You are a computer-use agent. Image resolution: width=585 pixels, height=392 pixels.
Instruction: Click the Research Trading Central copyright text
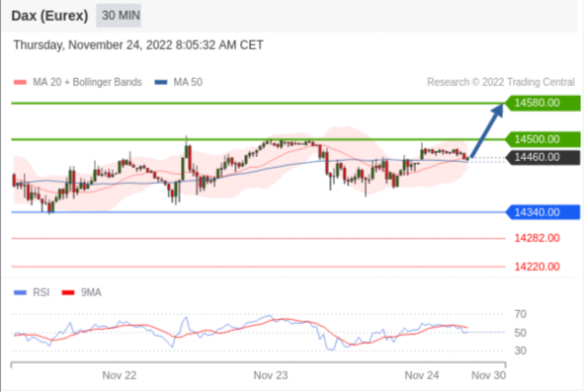click(x=501, y=82)
